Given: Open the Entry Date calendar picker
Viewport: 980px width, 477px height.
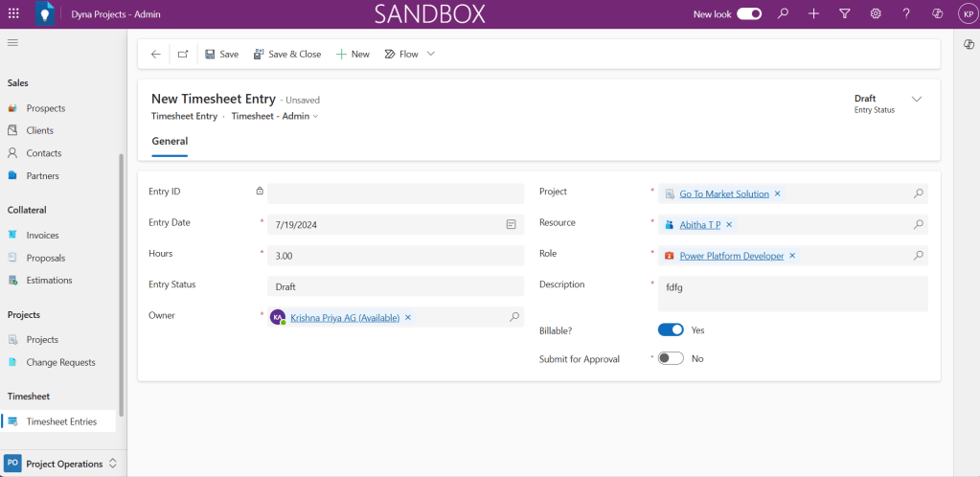Looking at the screenshot, I should click(x=512, y=224).
